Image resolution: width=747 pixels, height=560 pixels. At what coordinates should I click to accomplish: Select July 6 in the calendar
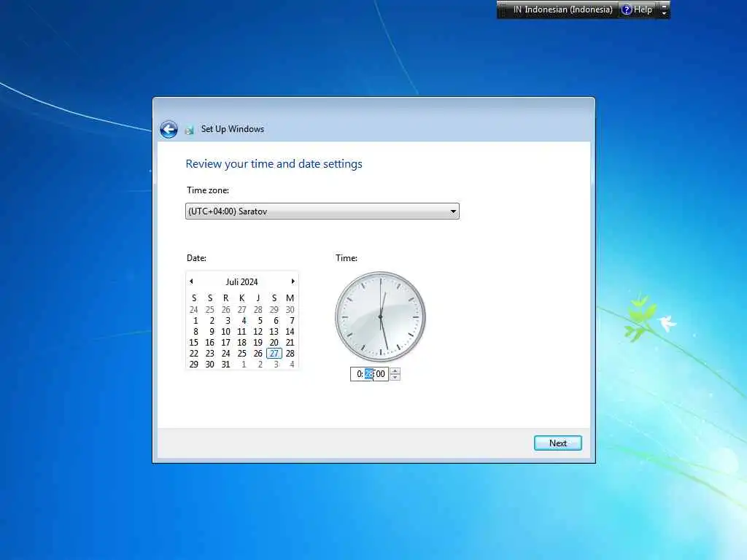(x=275, y=321)
